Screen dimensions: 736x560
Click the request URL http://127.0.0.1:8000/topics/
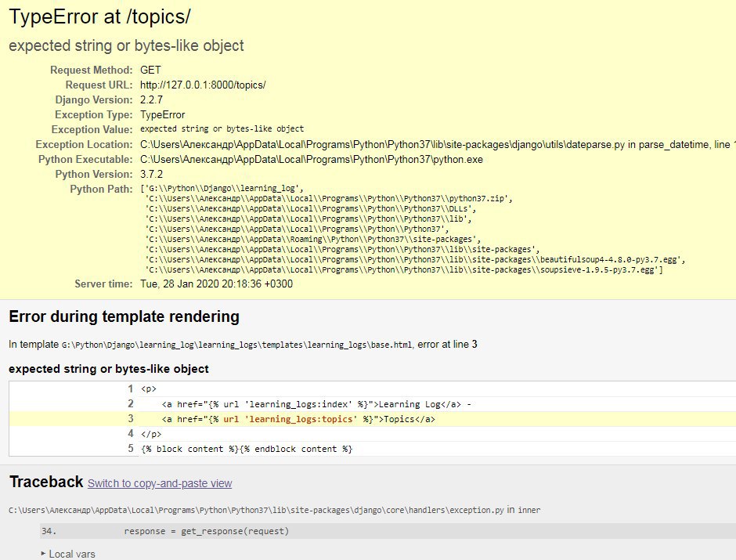[203, 85]
